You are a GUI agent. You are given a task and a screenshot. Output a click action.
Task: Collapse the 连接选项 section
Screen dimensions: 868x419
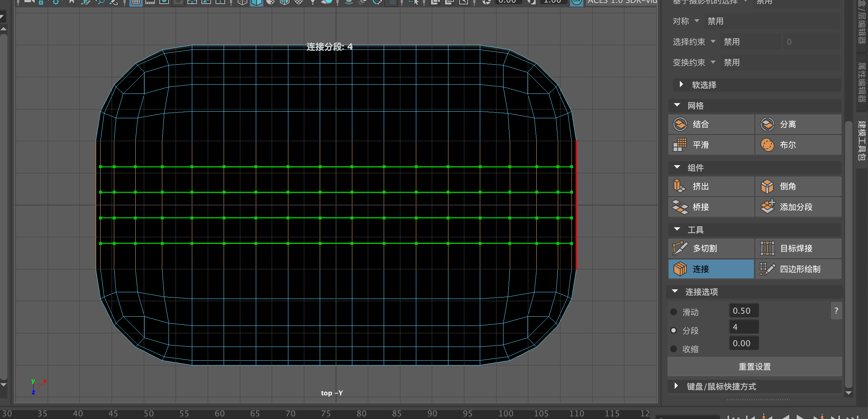tap(675, 292)
